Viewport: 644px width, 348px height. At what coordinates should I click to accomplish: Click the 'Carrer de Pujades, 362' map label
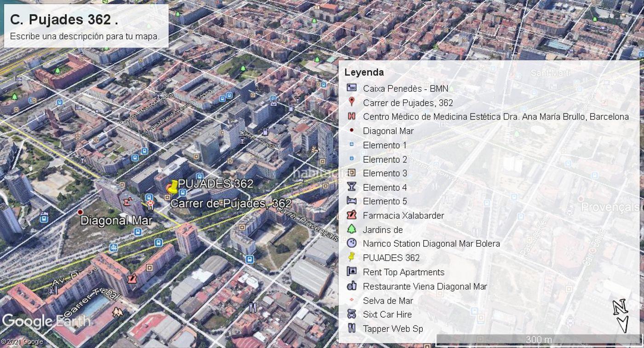(231, 203)
